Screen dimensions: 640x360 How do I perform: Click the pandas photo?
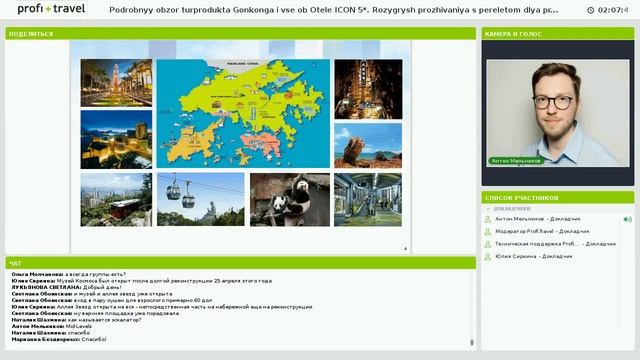click(290, 200)
